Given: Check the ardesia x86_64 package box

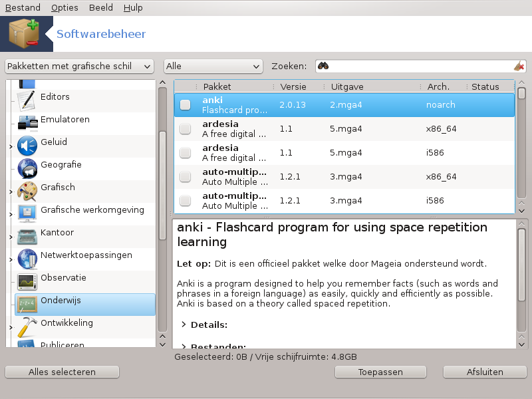Looking at the screenshot, I should 186,128.
